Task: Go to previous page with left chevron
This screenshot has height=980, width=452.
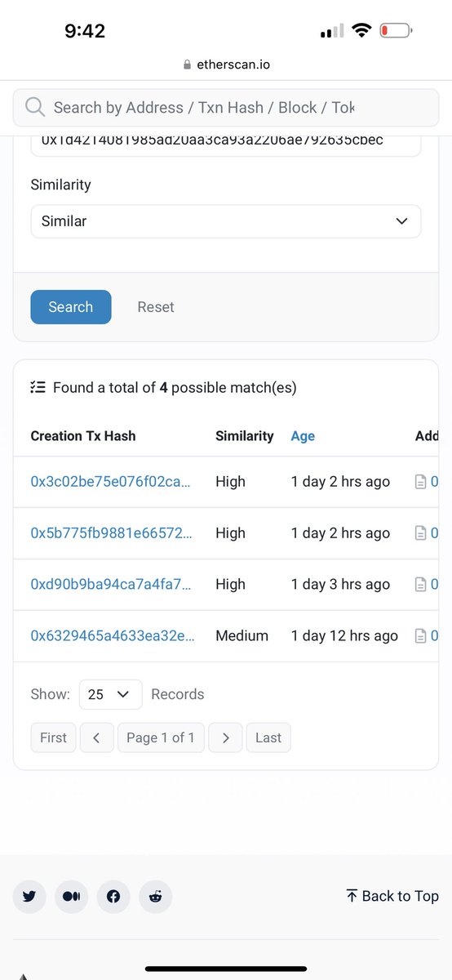Action: pos(97,737)
